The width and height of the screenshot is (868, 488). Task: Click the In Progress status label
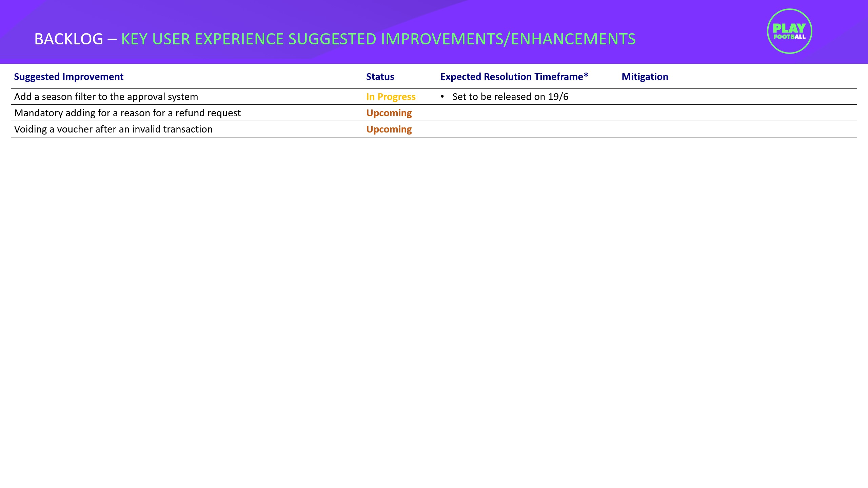coord(391,97)
